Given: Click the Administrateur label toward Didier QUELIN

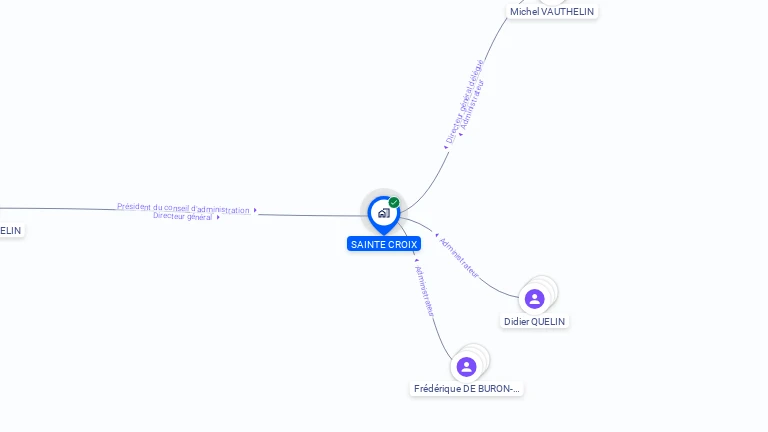Looking at the screenshot, I should coord(459,258).
